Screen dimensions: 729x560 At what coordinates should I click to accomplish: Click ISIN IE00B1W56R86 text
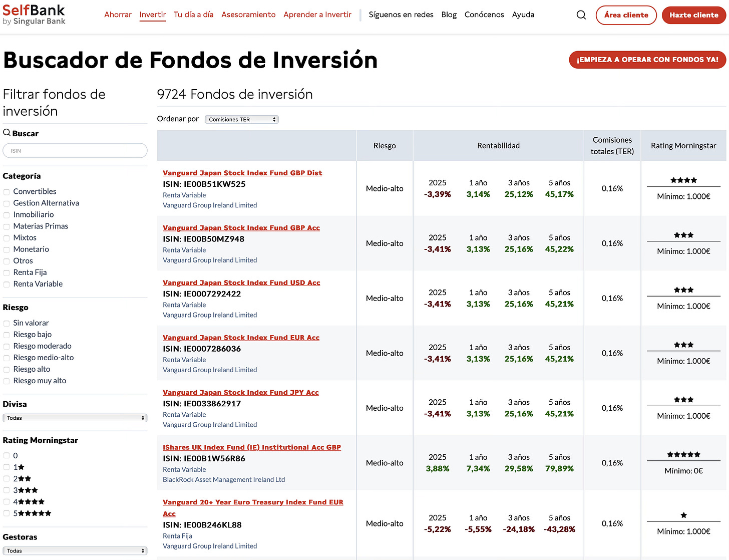204,458
